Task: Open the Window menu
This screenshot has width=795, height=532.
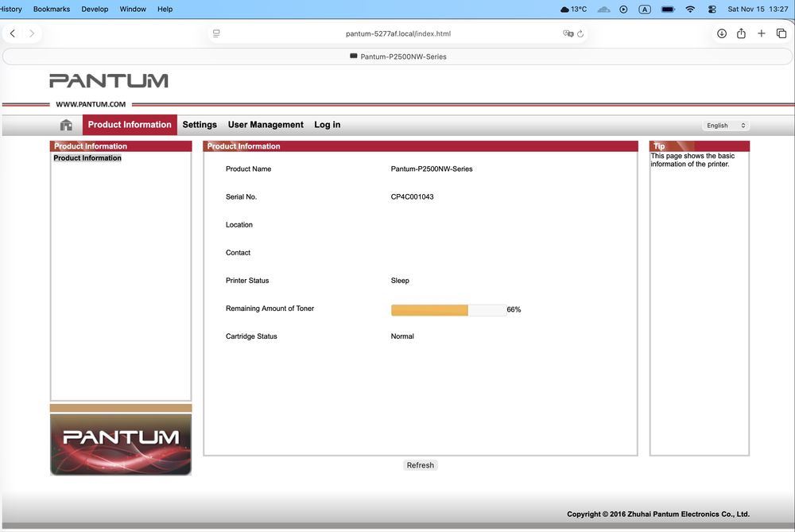Action: (x=133, y=9)
